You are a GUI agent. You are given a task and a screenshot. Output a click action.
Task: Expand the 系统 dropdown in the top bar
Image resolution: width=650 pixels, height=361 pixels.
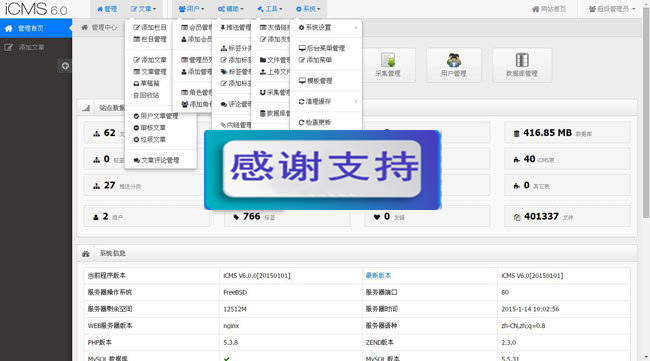point(308,9)
